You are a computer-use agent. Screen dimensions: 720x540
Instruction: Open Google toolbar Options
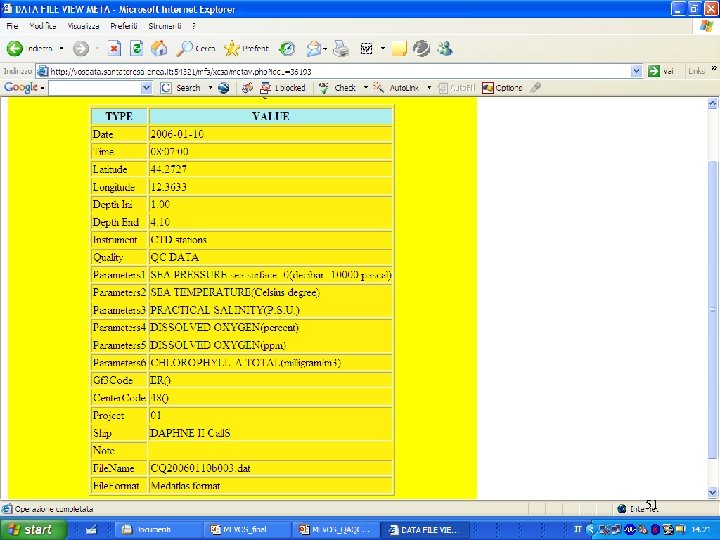click(502, 88)
